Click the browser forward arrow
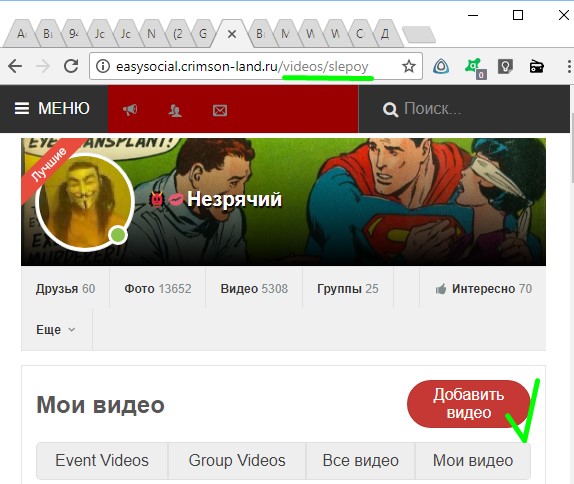 click(43, 66)
